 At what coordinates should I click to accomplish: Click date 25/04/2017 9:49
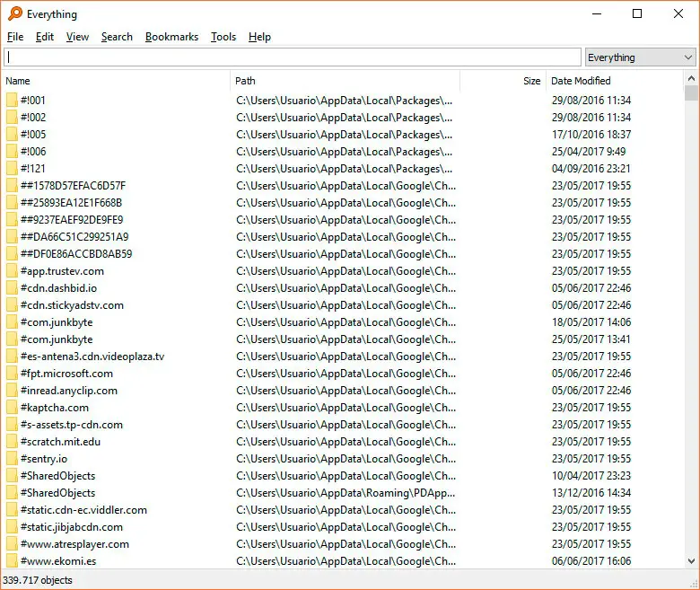point(589,152)
